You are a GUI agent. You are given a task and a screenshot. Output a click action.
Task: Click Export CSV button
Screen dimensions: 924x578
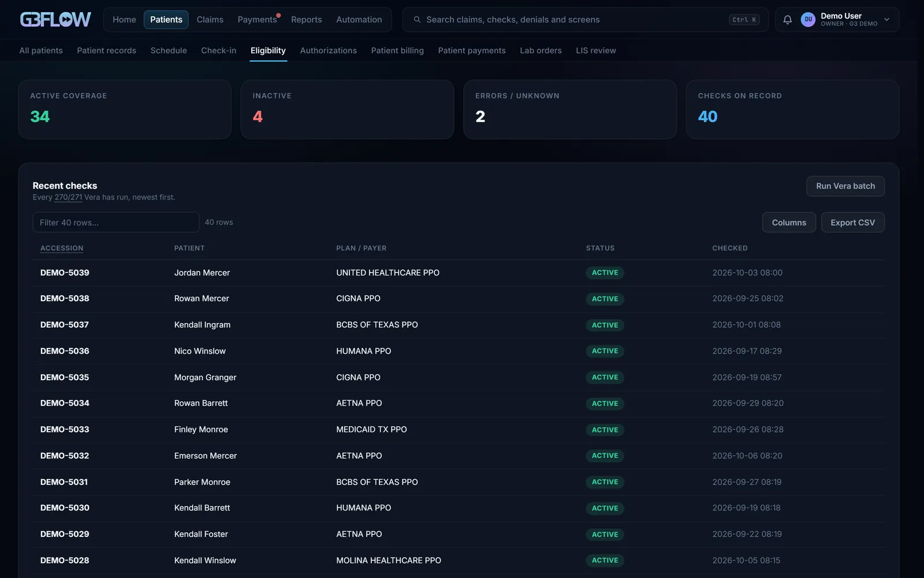pos(852,223)
